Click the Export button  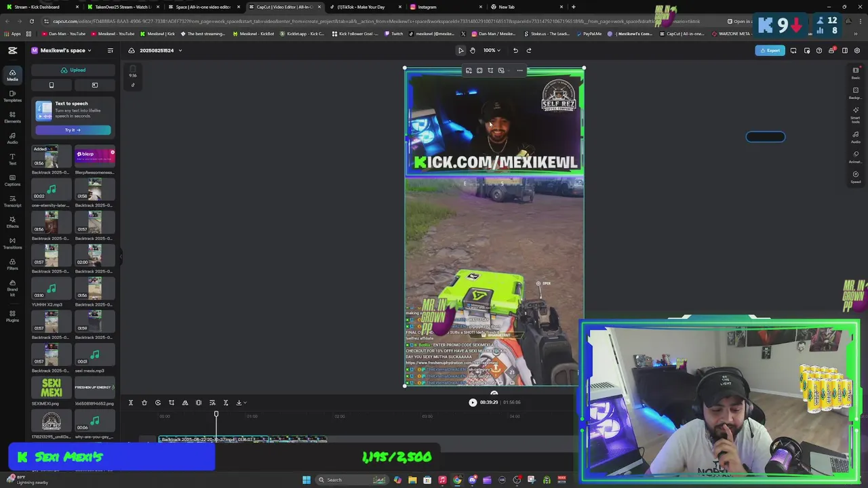tap(770, 50)
